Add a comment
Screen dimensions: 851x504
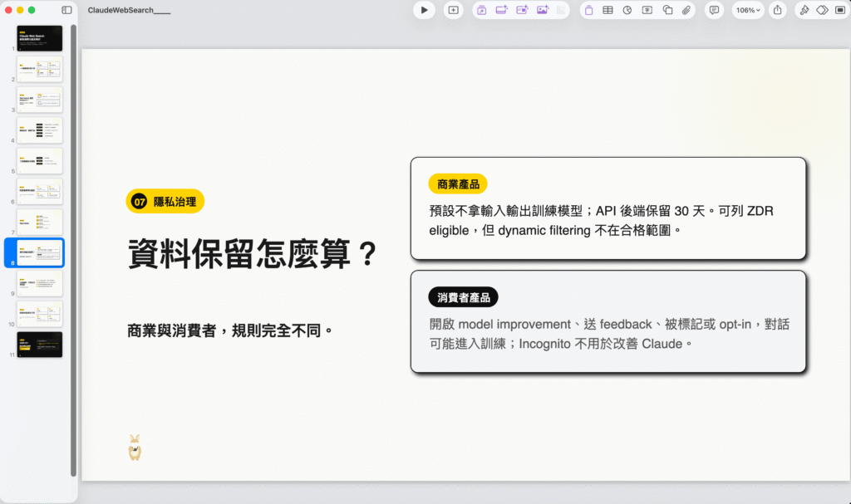(714, 10)
